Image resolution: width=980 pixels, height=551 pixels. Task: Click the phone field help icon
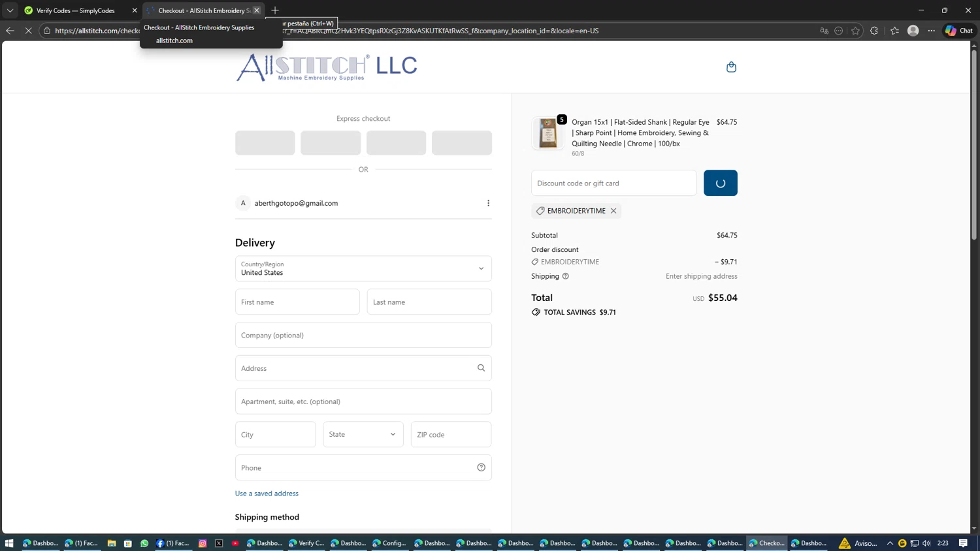tap(481, 467)
